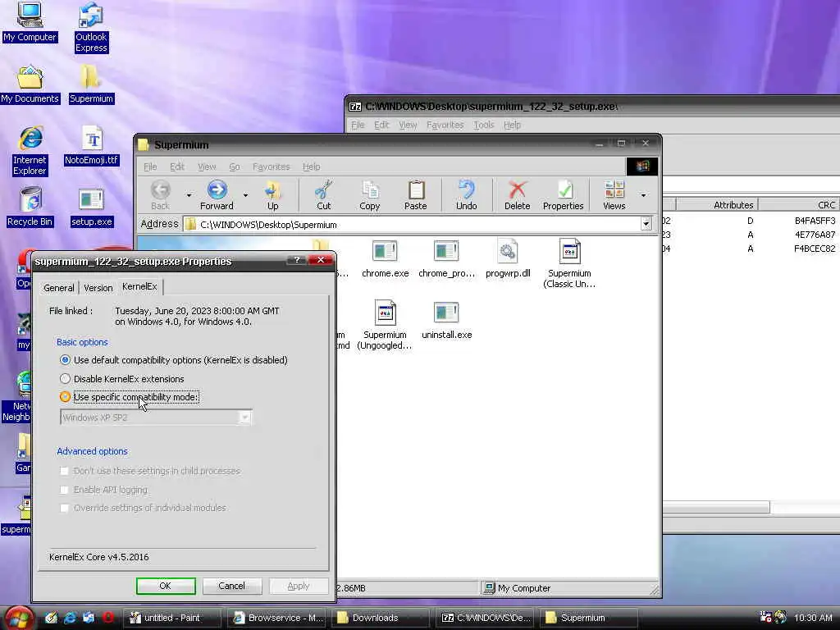The image size is (840, 630).
Task: Open the Back button history arrow
Action: pos(189,195)
